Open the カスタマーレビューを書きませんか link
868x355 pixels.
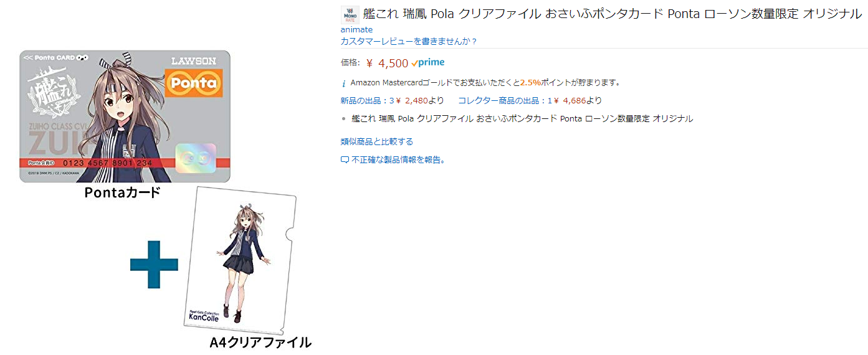pos(409,42)
